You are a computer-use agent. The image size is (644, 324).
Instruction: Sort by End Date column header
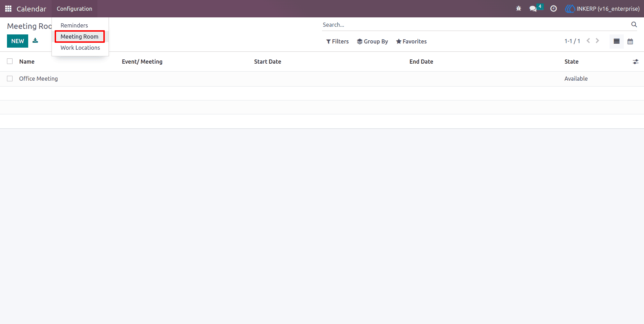[x=421, y=62]
